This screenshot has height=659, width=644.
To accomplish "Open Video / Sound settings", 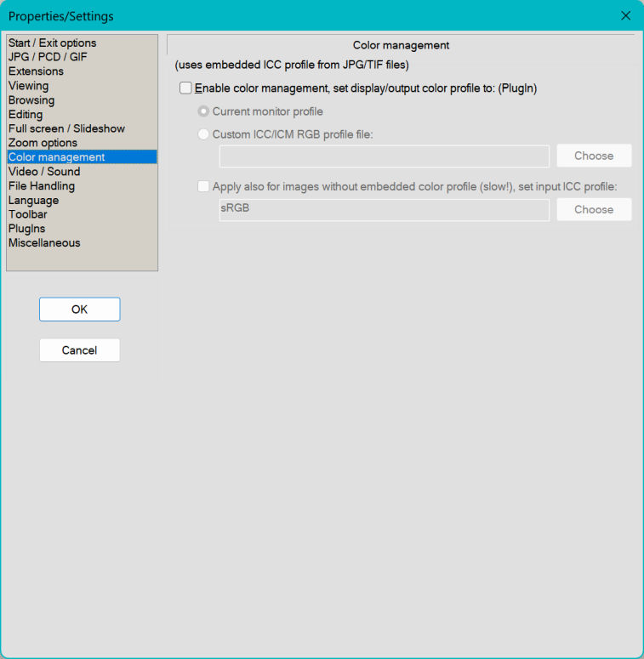I will pos(44,172).
